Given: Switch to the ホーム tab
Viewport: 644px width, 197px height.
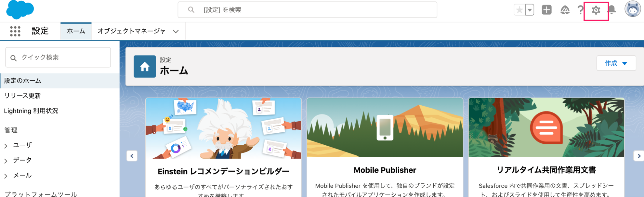Looking at the screenshot, I should tap(76, 31).
